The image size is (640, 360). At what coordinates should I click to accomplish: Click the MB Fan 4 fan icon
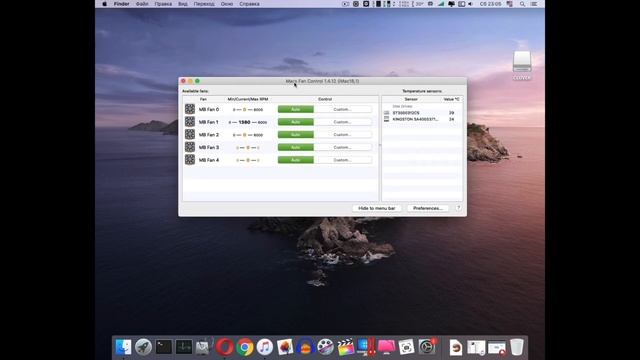click(x=190, y=160)
